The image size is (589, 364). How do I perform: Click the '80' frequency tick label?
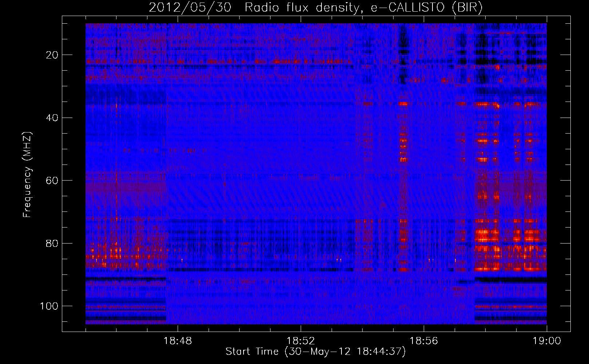(52, 244)
